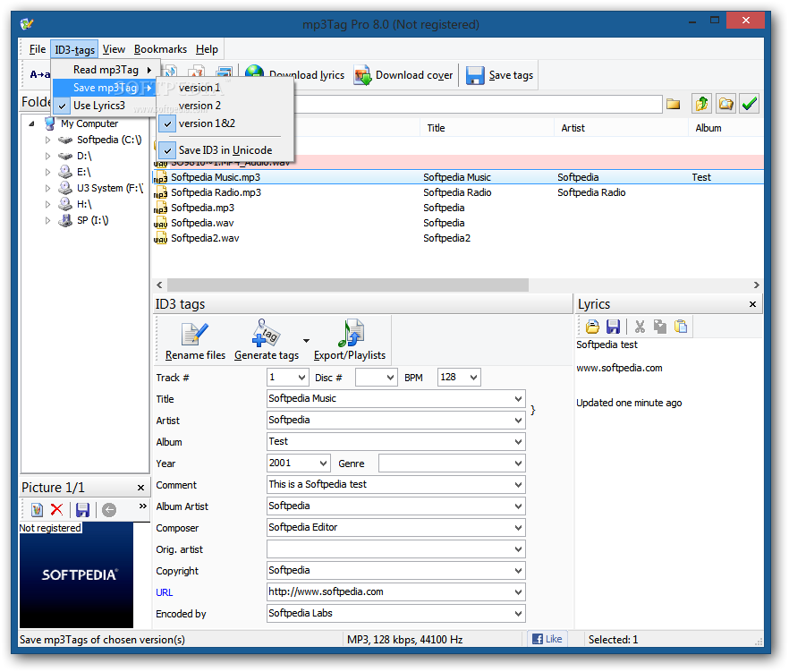Toggle Save ID3 in Unicode option
The width and height of the screenshot is (789, 672).
(x=225, y=150)
